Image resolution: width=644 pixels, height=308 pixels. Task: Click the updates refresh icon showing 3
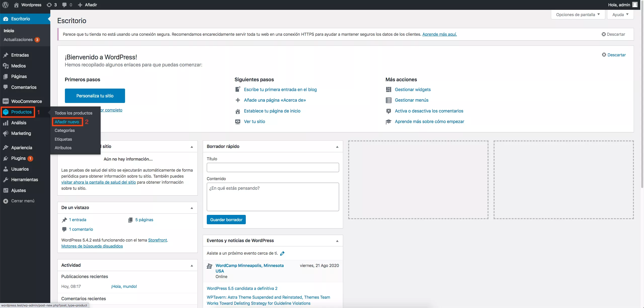click(x=49, y=5)
